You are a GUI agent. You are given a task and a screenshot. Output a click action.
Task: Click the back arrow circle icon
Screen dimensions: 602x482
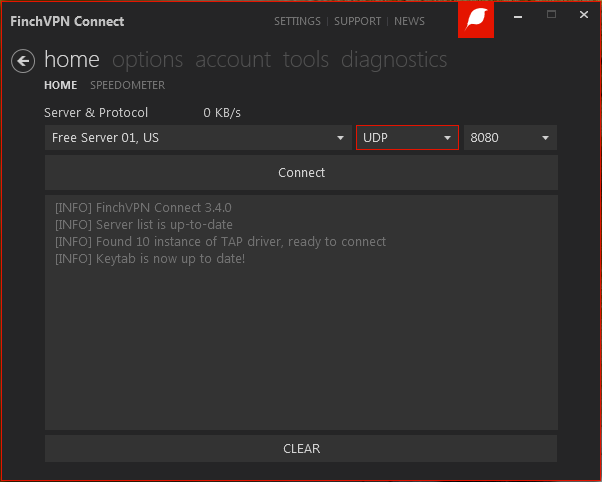point(23,61)
